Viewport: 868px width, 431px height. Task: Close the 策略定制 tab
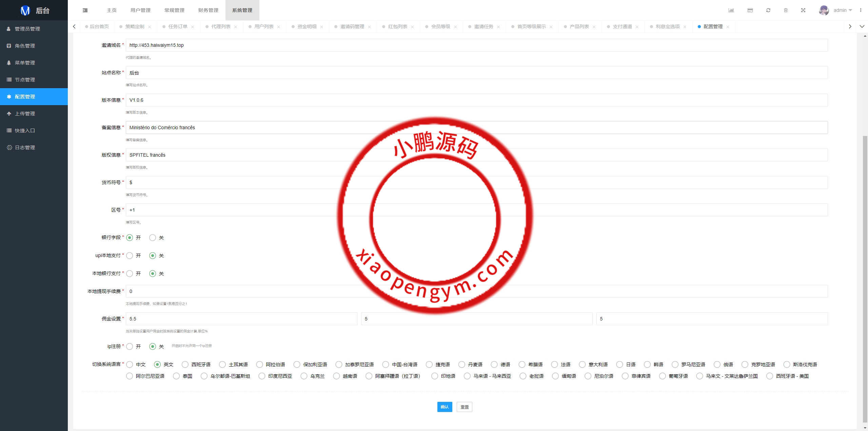(x=150, y=27)
